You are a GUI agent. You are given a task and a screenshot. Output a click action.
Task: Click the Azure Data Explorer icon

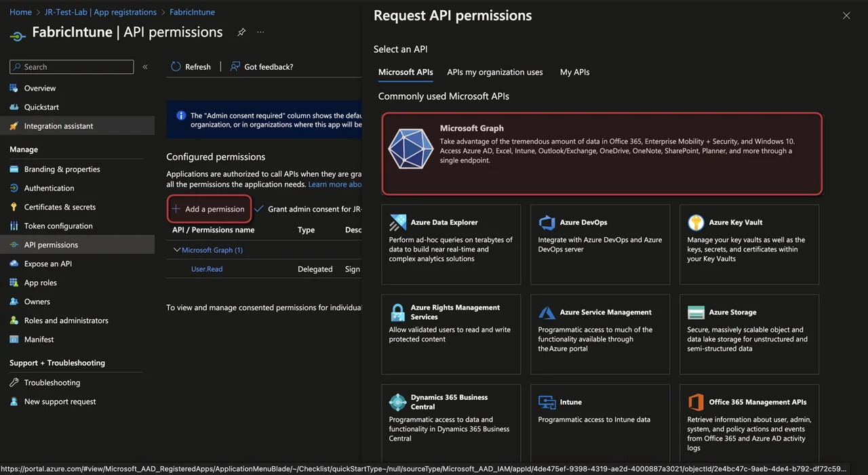pyautogui.click(x=398, y=222)
